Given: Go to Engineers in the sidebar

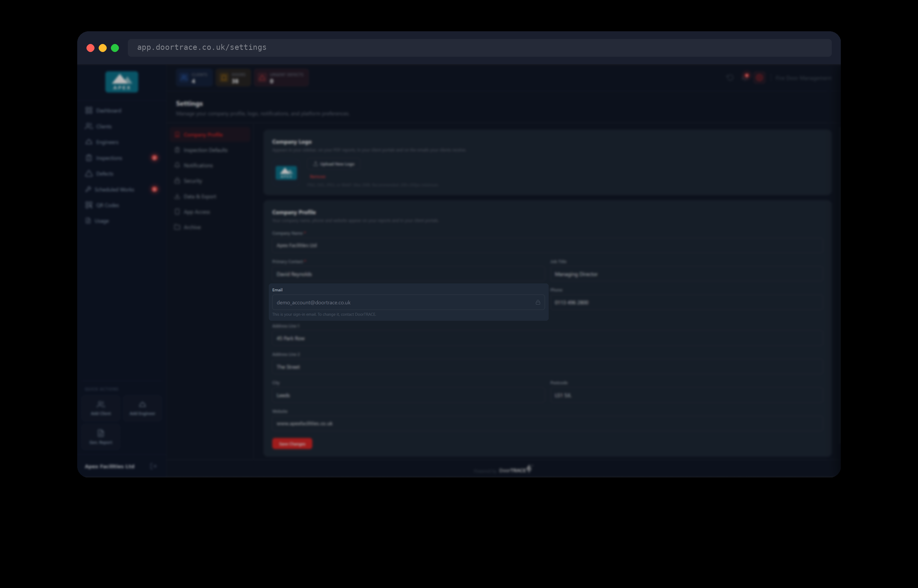Looking at the screenshot, I should point(122,142).
